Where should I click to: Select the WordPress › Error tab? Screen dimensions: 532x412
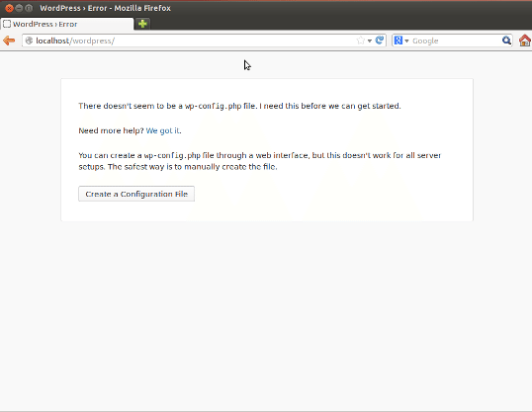67,24
